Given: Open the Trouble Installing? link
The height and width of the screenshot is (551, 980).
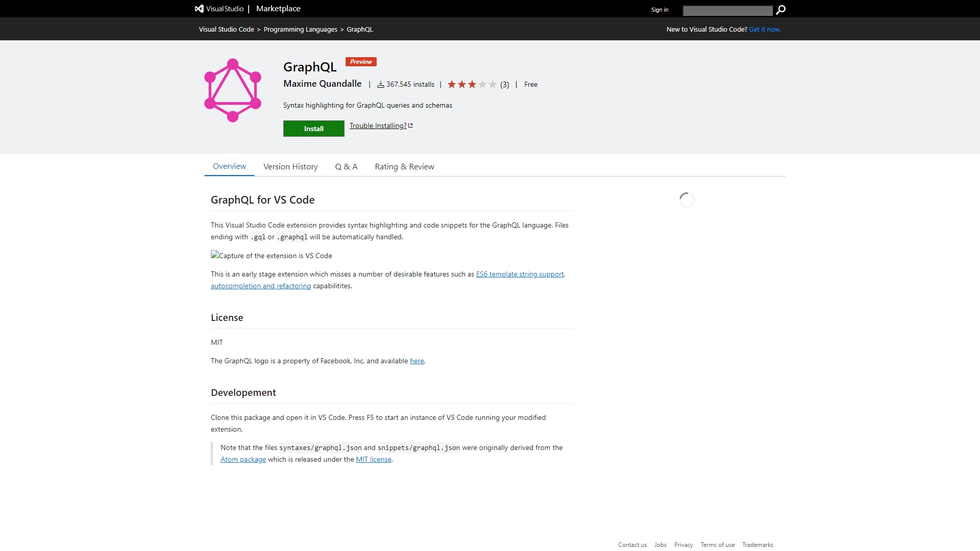Looking at the screenshot, I should coord(378,126).
